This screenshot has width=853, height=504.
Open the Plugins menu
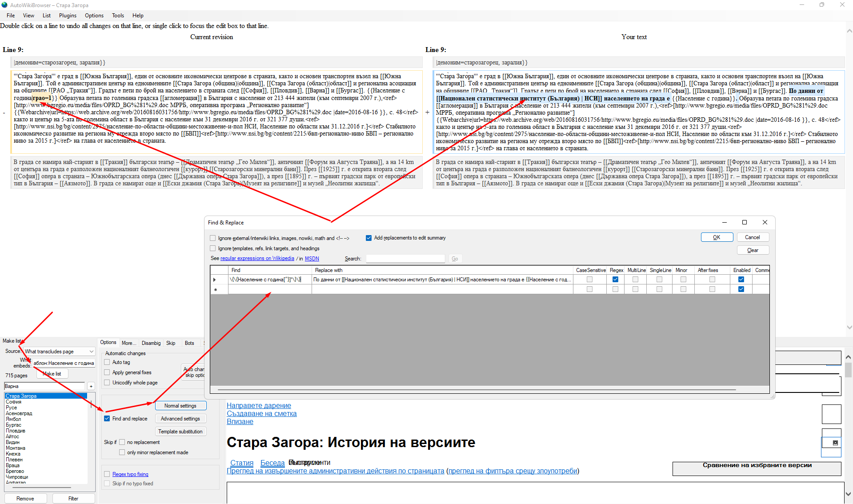[68, 16]
